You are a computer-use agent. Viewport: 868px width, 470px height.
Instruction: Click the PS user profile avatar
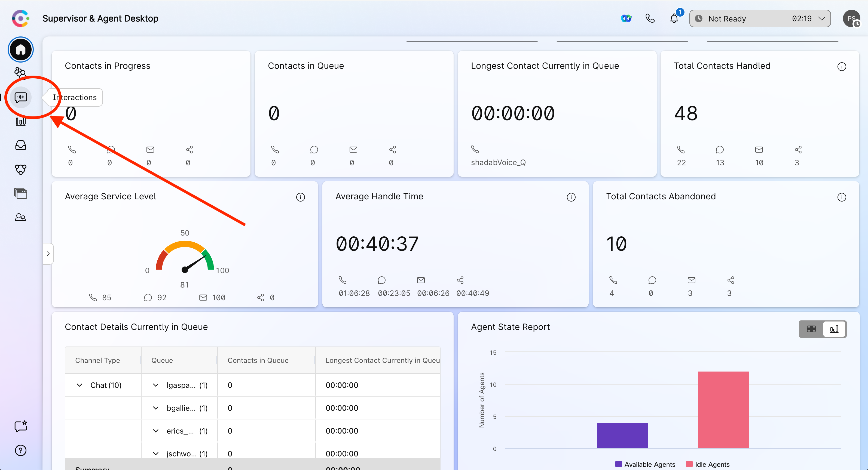(851, 18)
